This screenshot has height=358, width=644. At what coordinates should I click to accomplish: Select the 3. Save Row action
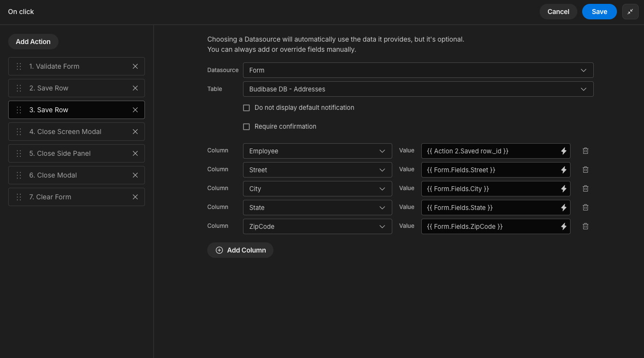click(76, 110)
